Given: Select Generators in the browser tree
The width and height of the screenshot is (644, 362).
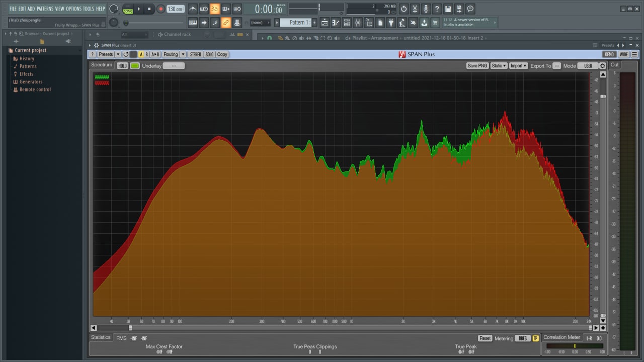Looking at the screenshot, I should tap(31, 82).
